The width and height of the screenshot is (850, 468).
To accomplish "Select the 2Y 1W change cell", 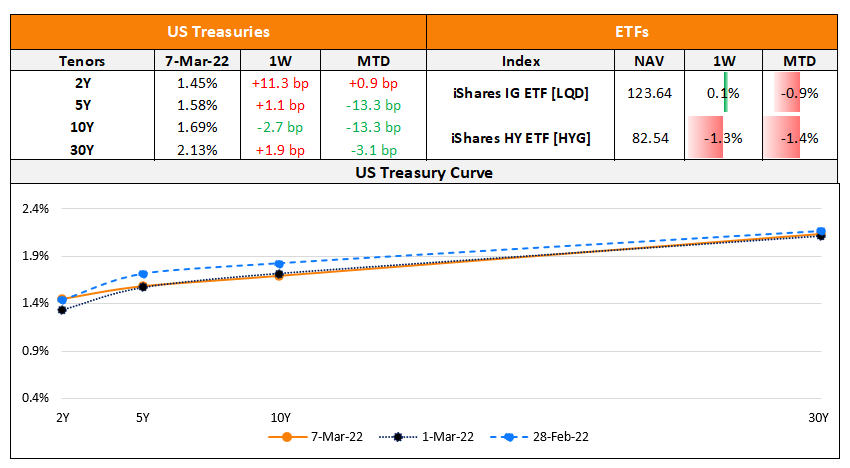I will 285,83.
